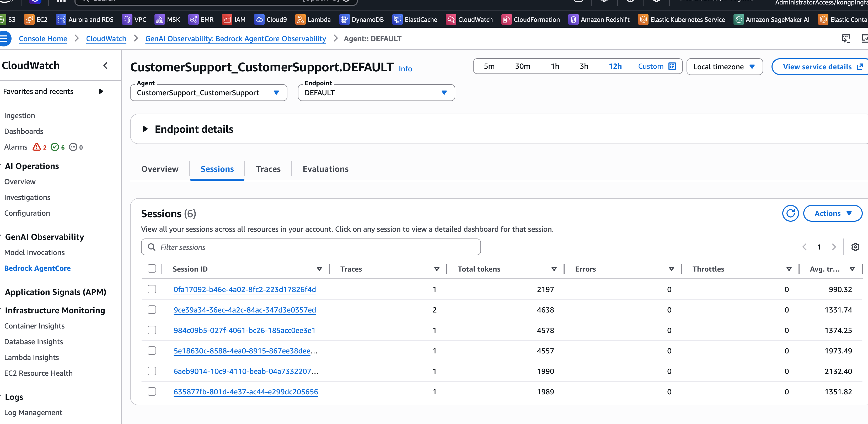Screen dimensions: 868x424
Task: Select the session 0fa17092 row checkbox
Action: coord(152,289)
